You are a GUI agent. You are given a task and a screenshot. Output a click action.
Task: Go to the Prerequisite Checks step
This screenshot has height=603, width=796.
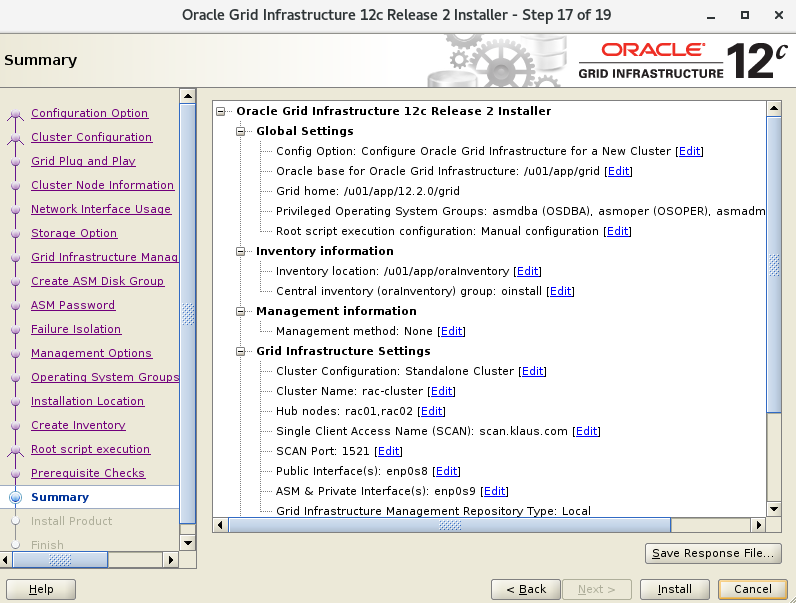point(87,473)
